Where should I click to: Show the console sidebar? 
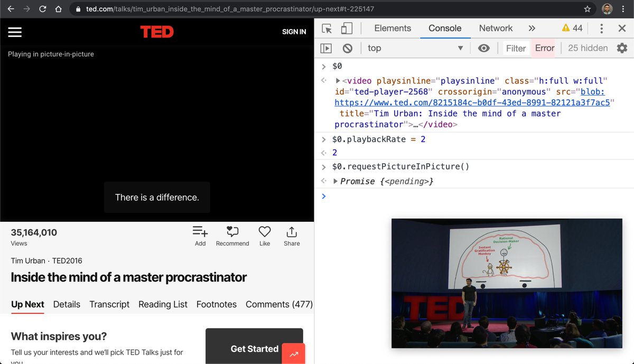click(x=327, y=48)
